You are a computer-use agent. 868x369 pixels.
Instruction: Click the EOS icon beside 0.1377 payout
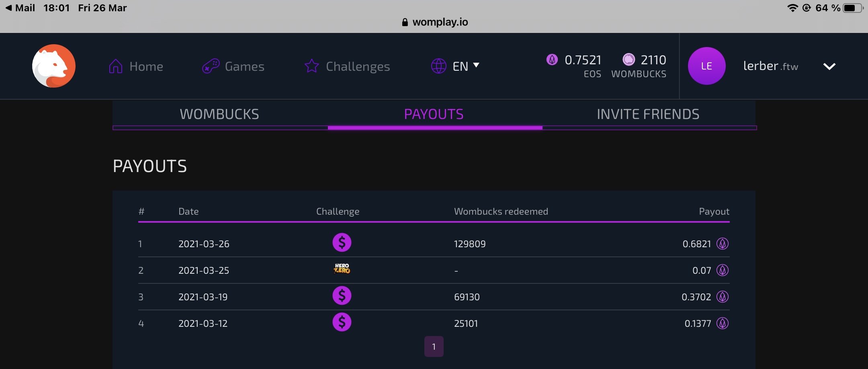[x=723, y=323]
